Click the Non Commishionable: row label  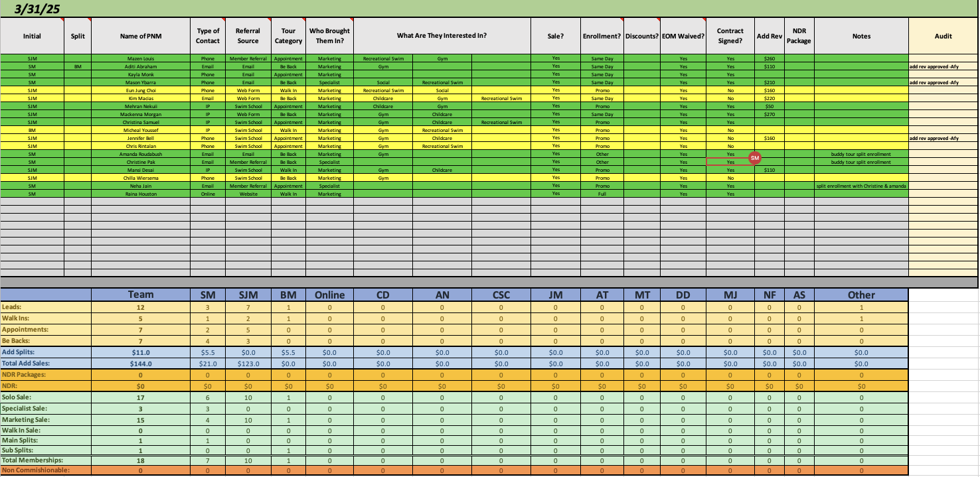(x=45, y=470)
